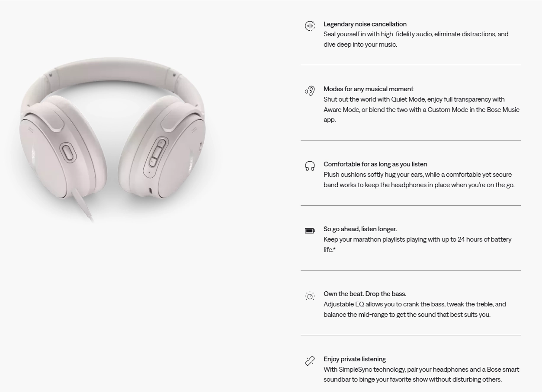Click the Adjustable EQ description paragraph

414,309
